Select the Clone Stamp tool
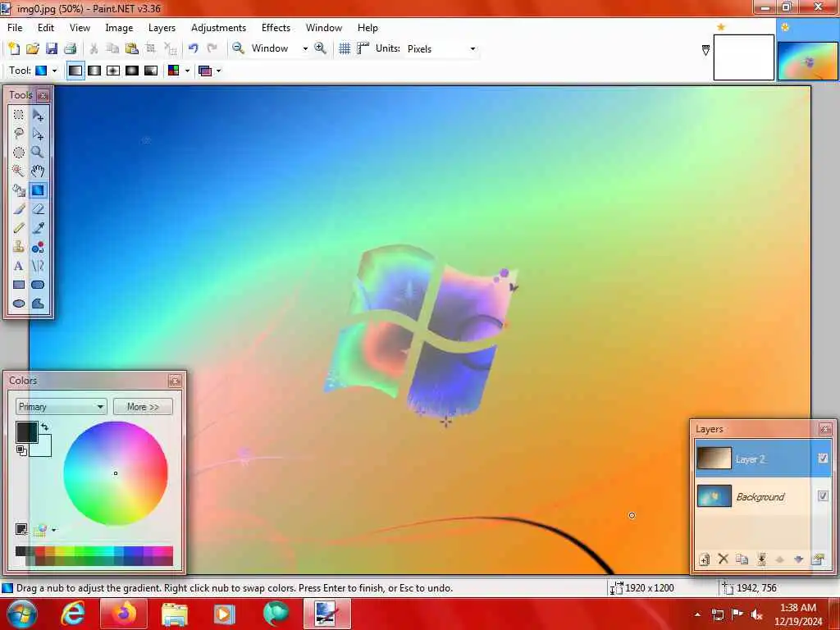The width and height of the screenshot is (840, 630). coord(19,247)
